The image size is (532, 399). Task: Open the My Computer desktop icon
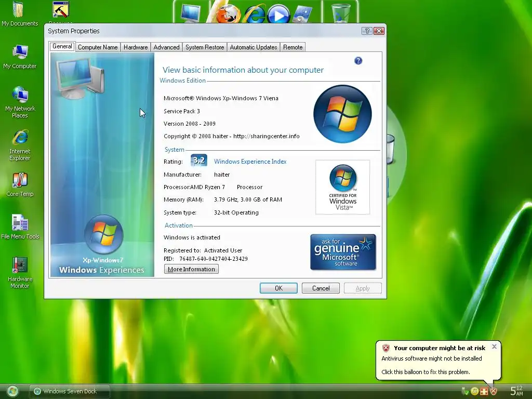click(x=20, y=57)
